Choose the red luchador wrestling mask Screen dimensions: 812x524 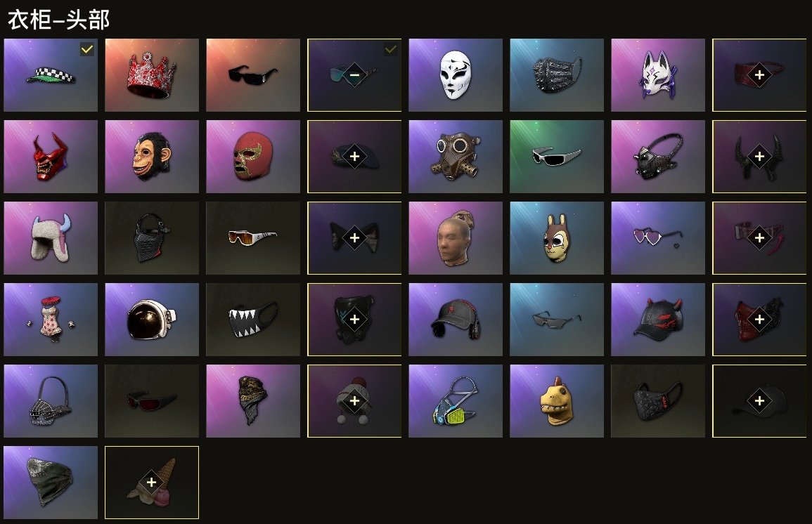click(x=253, y=157)
